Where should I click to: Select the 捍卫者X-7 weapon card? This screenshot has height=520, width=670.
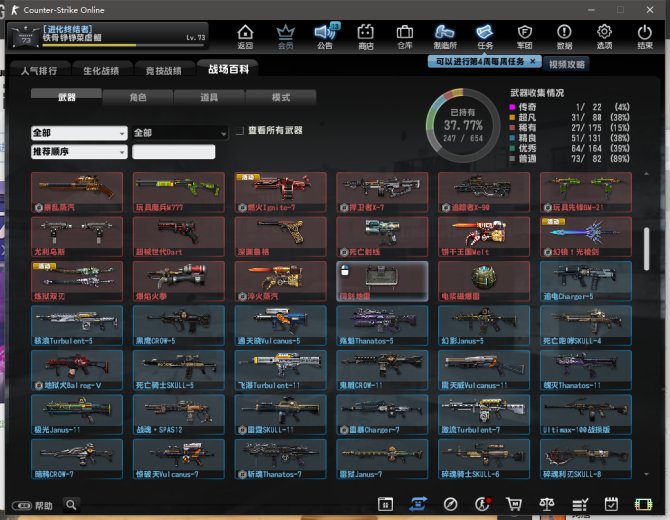[x=382, y=192]
